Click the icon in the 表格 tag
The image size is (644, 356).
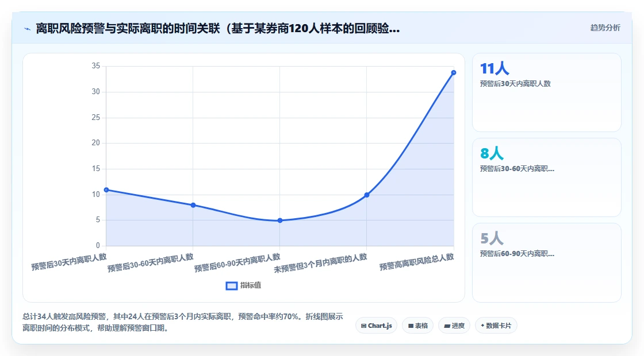pyautogui.click(x=411, y=326)
